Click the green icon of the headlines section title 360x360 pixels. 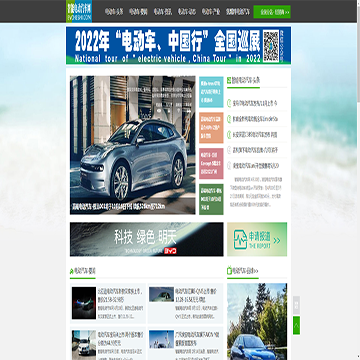pyautogui.click(x=229, y=80)
